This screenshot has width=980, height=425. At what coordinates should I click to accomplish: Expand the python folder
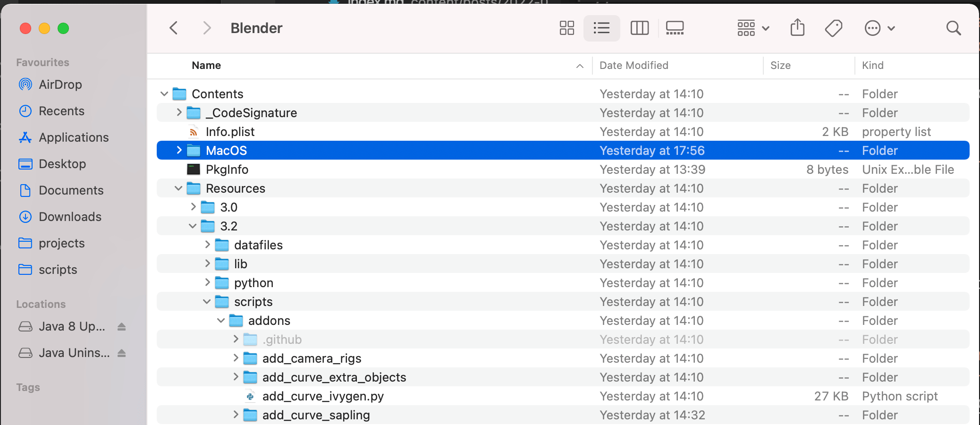coord(207,282)
